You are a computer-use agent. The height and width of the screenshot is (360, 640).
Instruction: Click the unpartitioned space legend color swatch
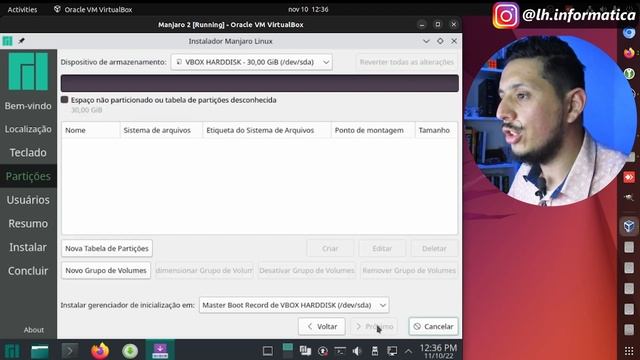pos(64,100)
